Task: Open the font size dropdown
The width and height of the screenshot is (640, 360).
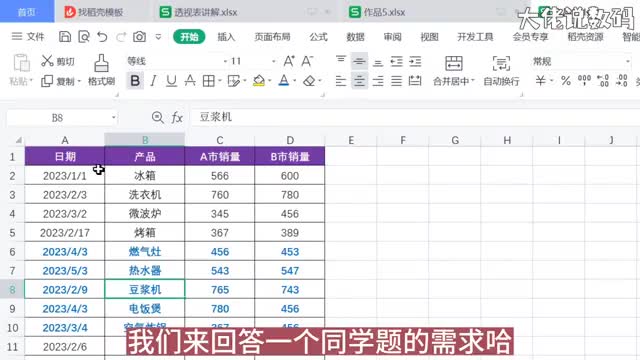Action: click(x=273, y=62)
